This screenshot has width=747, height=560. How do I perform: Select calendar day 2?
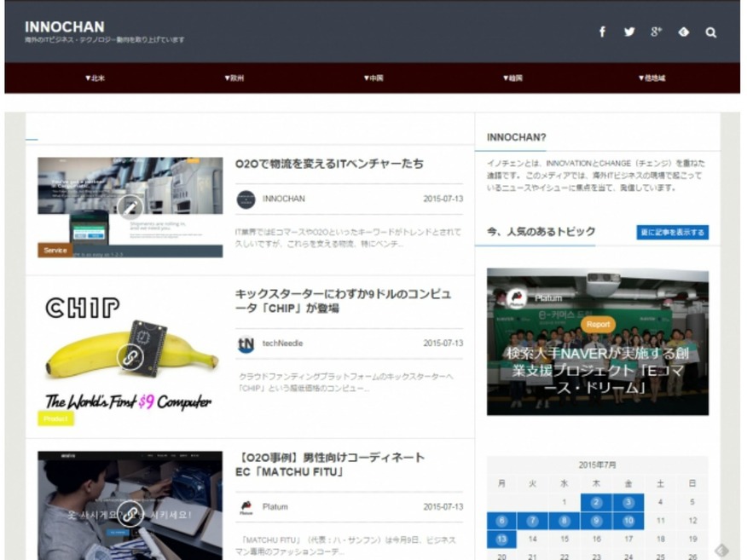click(596, 502)
